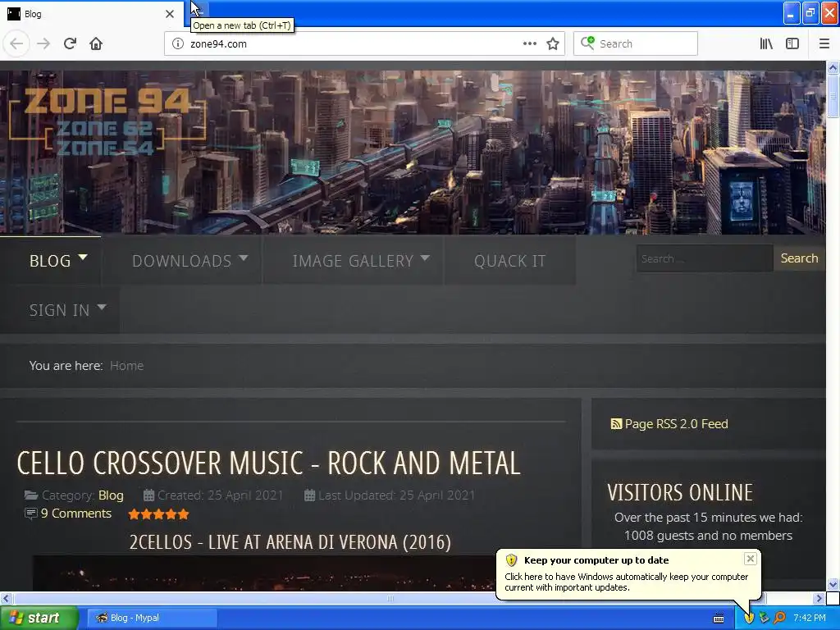Click the horizontal scrollbar thumb
The width and height of the screenshot is (840, 630).
pyautogui.click(x=390, y=598)
